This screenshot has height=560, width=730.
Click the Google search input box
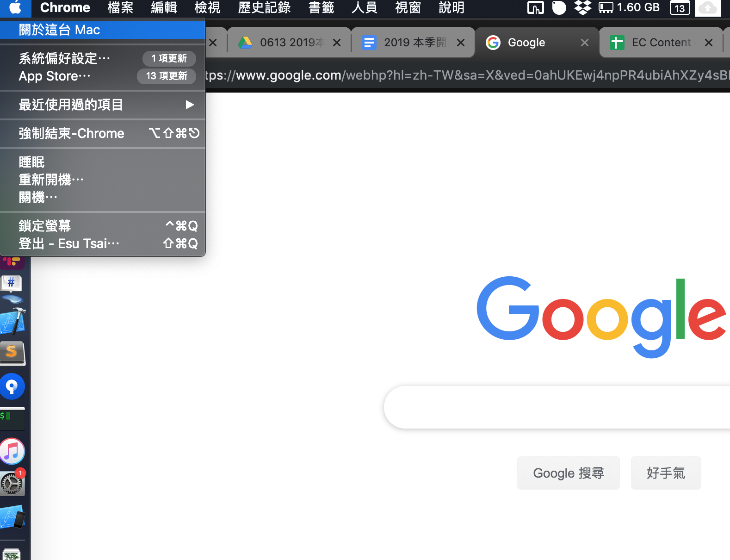pyautogui.click(x=557, y=407)
